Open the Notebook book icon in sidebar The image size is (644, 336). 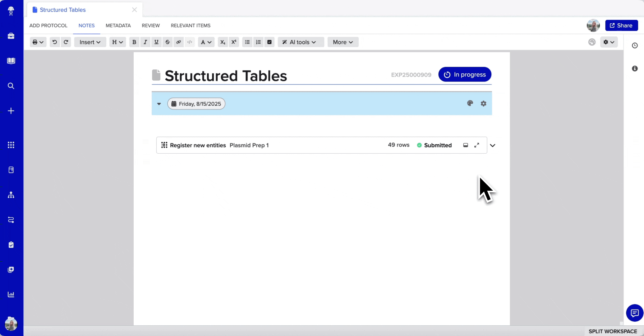click(11, 61)
